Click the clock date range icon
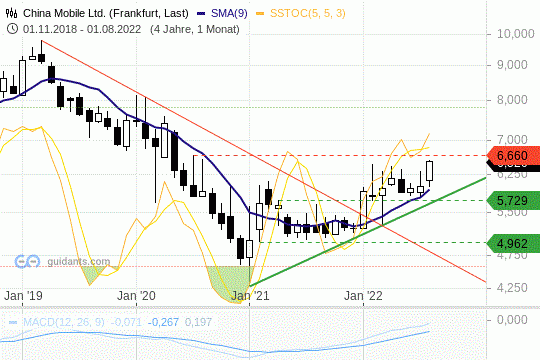Viewport: 540px width, 360px height. (12, 29)
